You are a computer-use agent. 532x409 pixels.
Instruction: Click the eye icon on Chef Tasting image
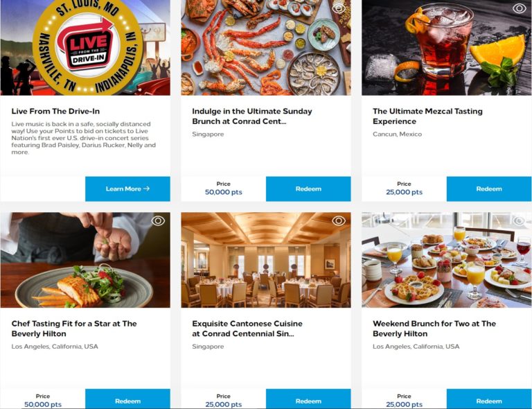(x=158, y=221)
